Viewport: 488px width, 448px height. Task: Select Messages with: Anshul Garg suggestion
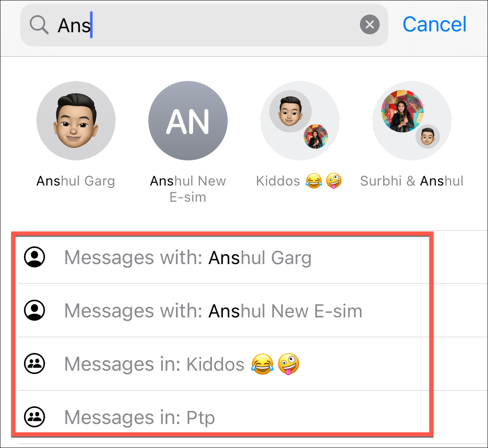coord(224,257)
